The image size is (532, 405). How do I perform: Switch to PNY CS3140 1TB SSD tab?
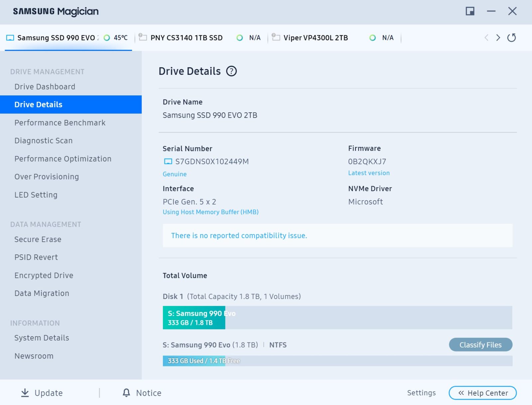pyautogui.click(x=186, y=38)
